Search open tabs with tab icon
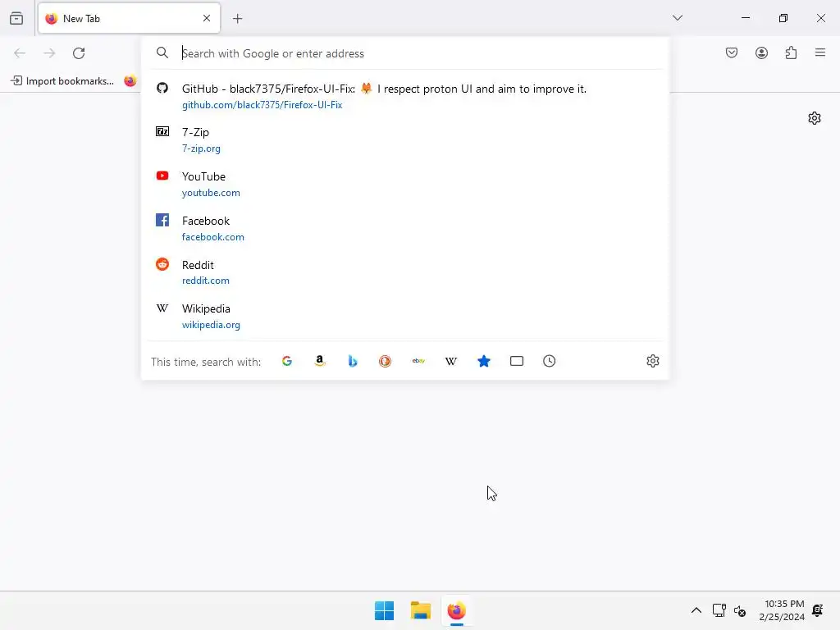This screenshot has width=840, height=630. tap(517, 361)
